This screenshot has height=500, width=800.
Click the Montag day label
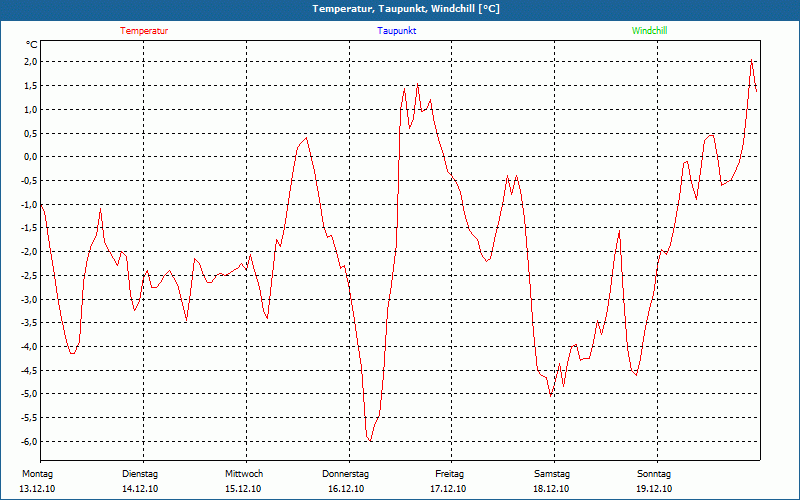point(37,474)
